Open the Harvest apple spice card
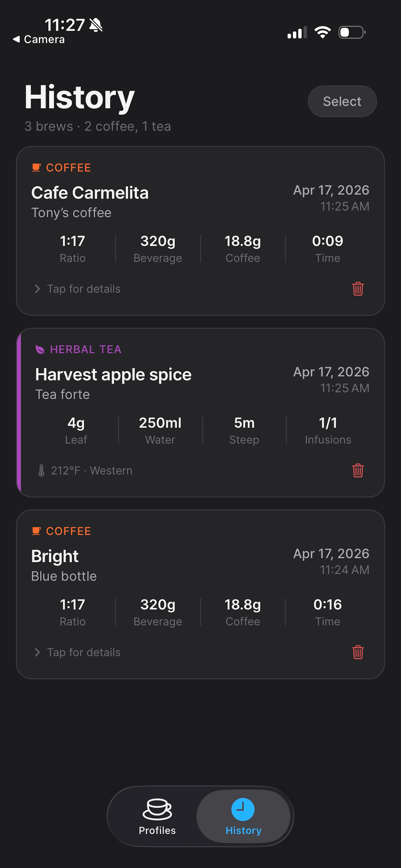The height and width of the screenshot is (868, 401). [200, 412]
